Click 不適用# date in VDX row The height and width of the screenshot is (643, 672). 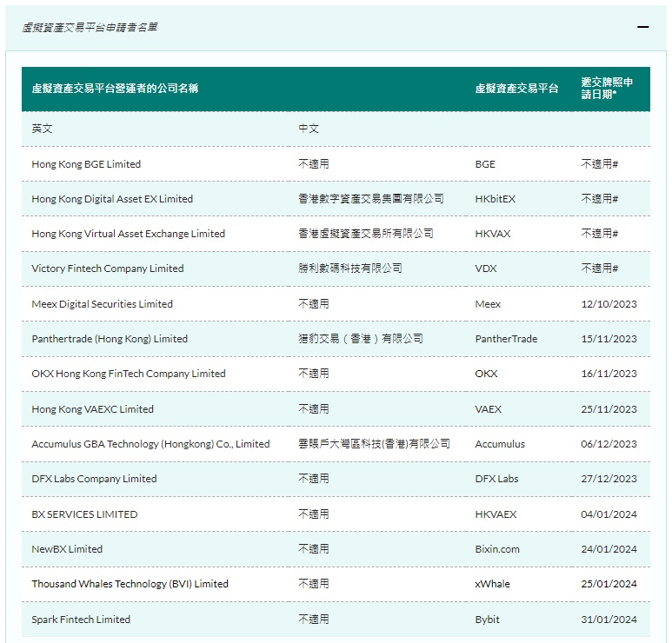tap(600, 268)
